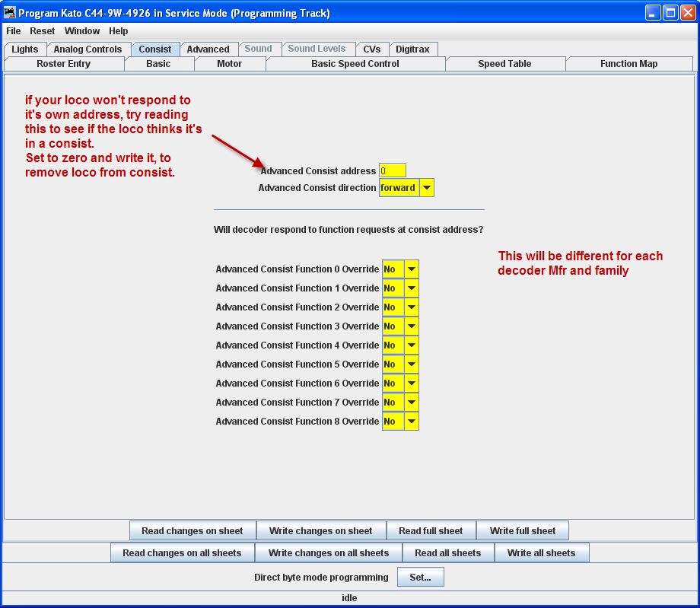This screenshot has height=608, width=700.
Task: Click the Advanced Consist address field
Action: click(393, 171)
